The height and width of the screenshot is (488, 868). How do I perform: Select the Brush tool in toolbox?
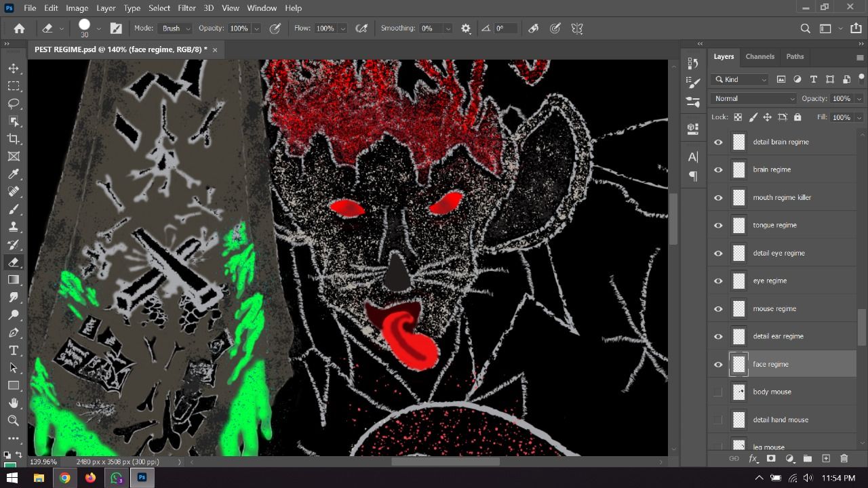[14, 209]
